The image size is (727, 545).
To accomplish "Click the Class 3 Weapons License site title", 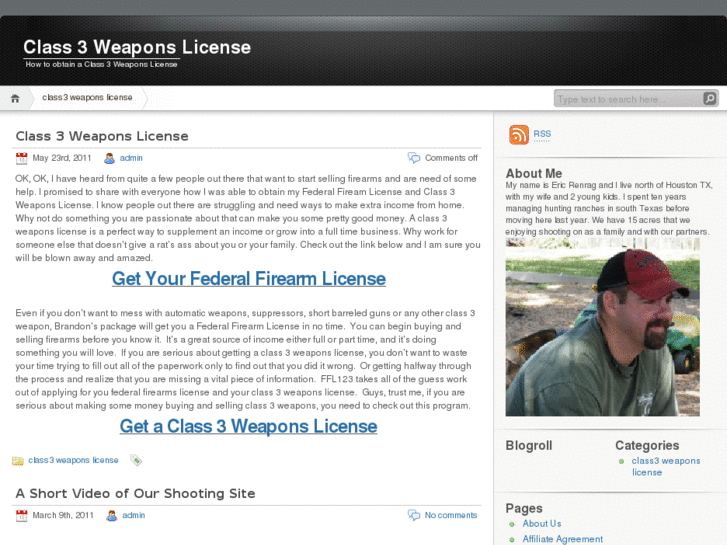I will click(137, 47).
